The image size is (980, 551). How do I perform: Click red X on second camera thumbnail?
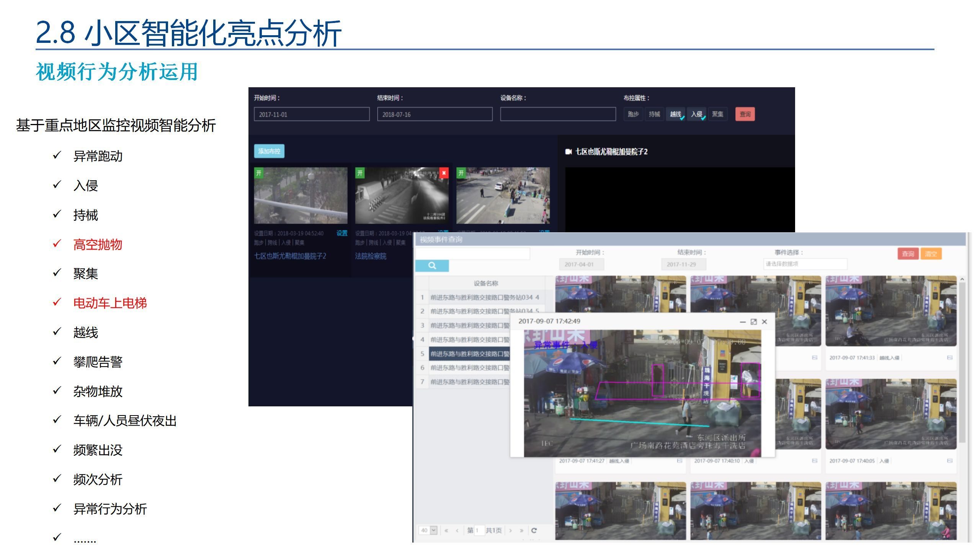[444, 173]
